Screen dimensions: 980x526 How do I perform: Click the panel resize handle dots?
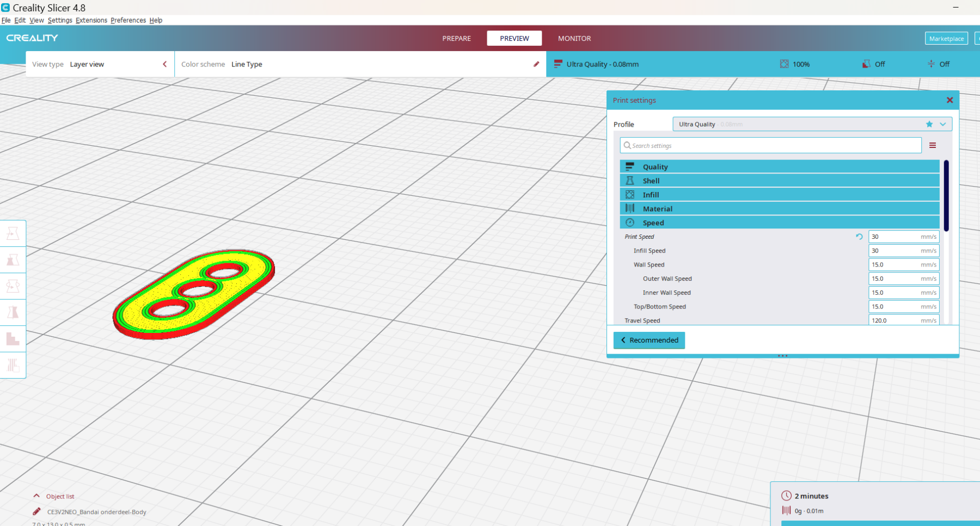[782, 356]
